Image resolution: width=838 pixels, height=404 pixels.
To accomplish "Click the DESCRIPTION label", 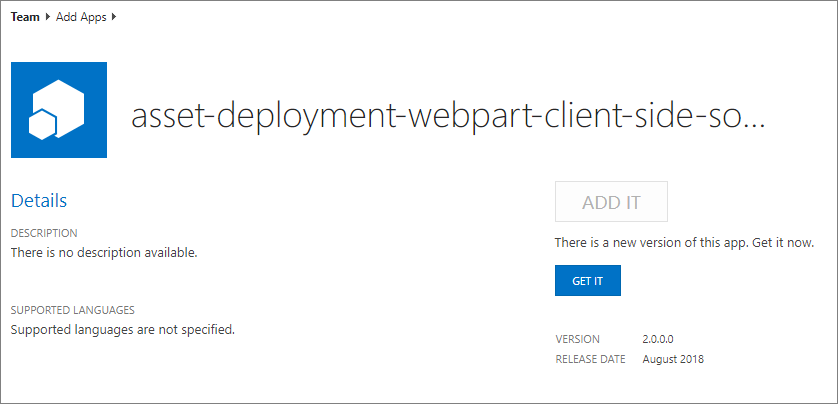I will 44,233.
